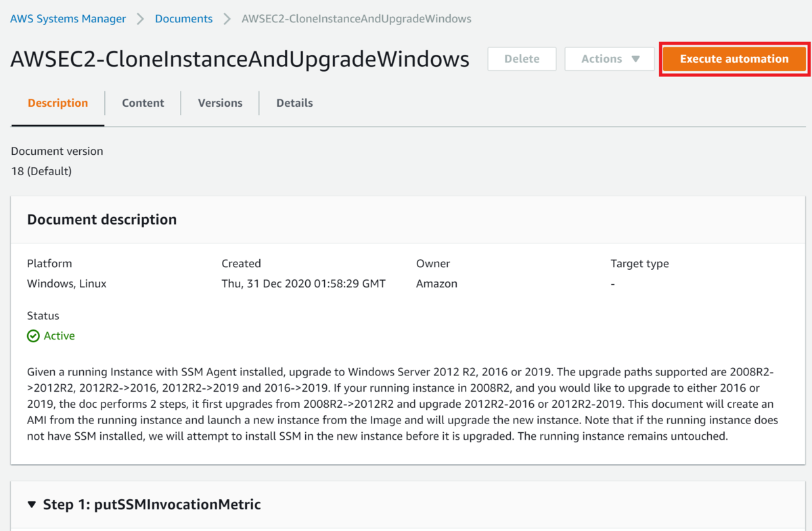Click the Delete button

[522, 59]
